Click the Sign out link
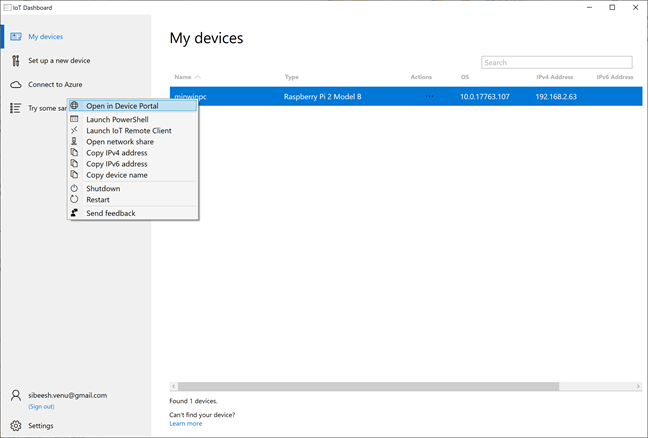This screenshot has height=438, width=649. click(41, 407)
